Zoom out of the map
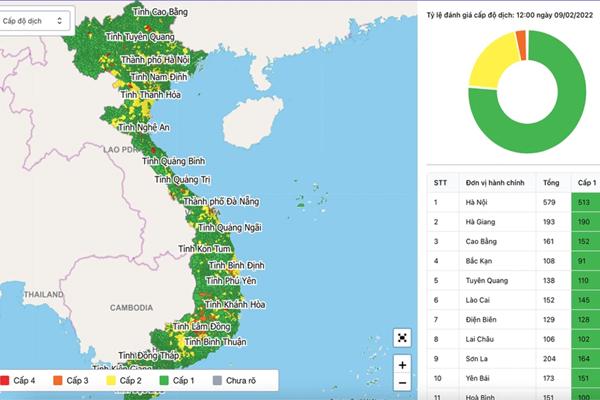This screenshot has width=600, height=400. tap(402, 383)
